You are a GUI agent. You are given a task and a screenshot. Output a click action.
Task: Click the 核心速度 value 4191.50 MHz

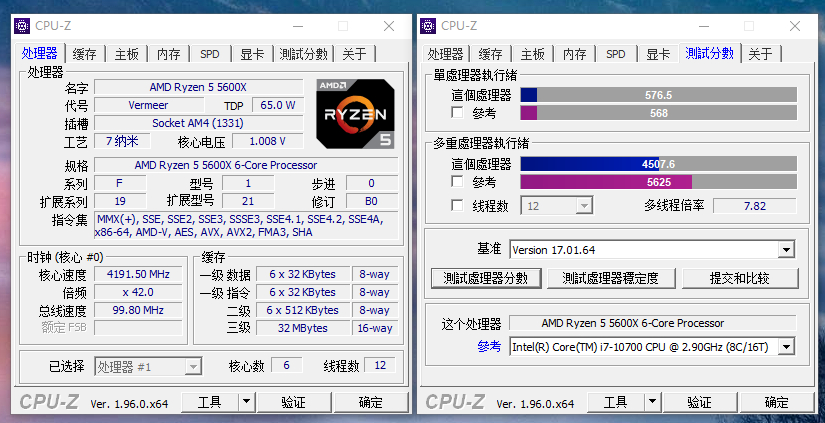(138, 274)
